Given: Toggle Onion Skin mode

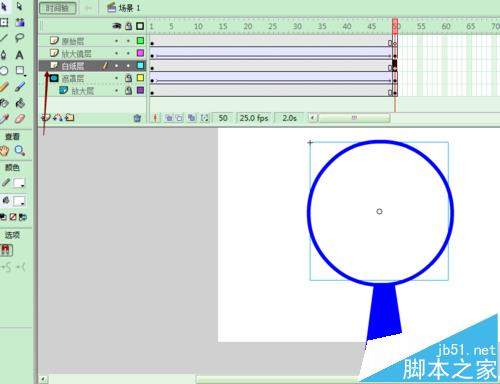Looking at the screenshot, I should 169,118.
